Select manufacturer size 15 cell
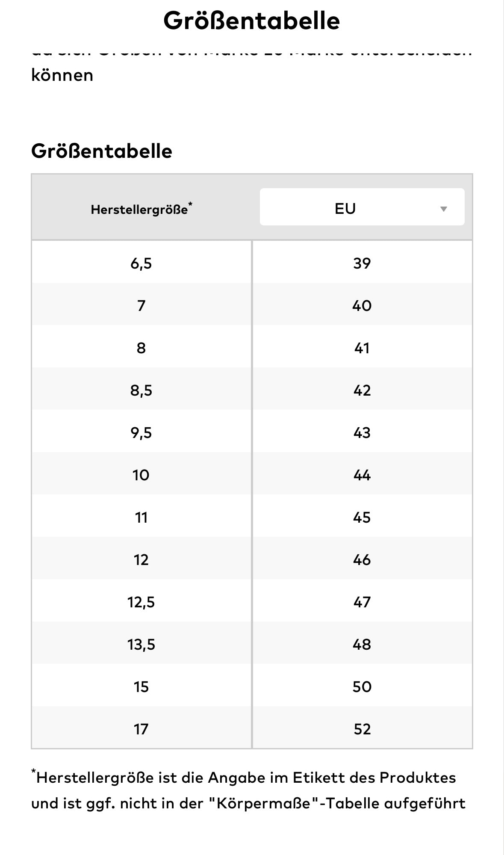The width and height of the screenshot is (504, 855). coord(141,686)
